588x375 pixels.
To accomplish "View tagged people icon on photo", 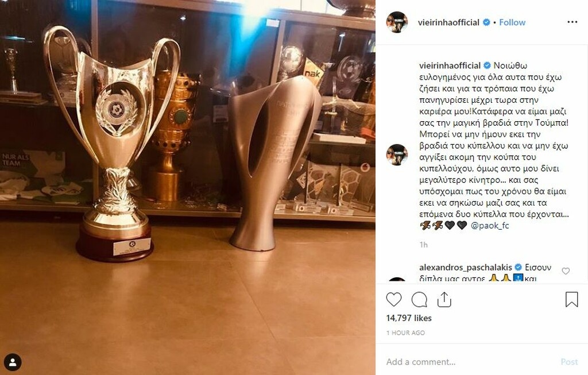I will point(13,362).
